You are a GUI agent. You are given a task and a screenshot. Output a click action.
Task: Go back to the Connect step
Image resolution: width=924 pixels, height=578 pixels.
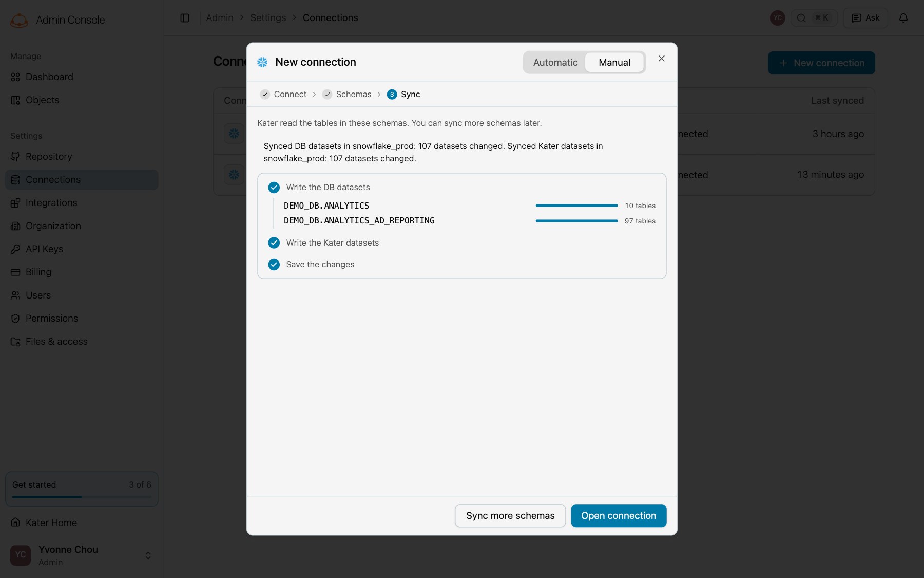click(x=283, y=95)
